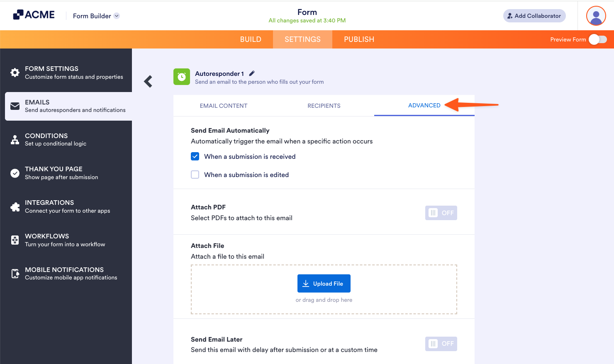614x364 pixels.
Task: Click the Upload File button
Action: 324,283
